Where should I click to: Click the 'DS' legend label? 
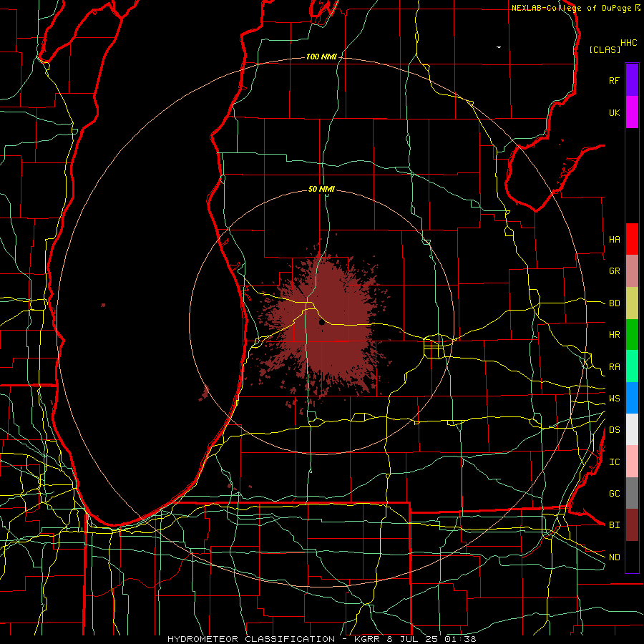coord(614,430)
